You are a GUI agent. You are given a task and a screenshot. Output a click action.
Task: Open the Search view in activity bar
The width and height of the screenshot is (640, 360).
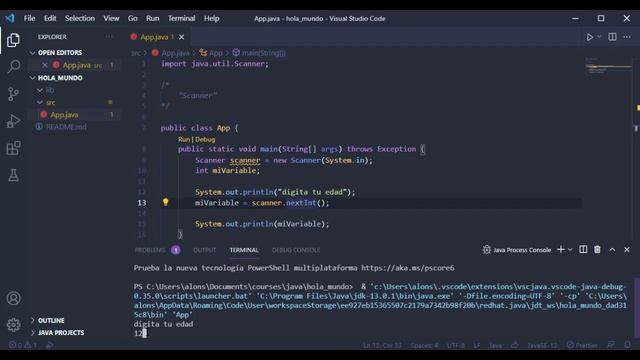pos(13,67)
